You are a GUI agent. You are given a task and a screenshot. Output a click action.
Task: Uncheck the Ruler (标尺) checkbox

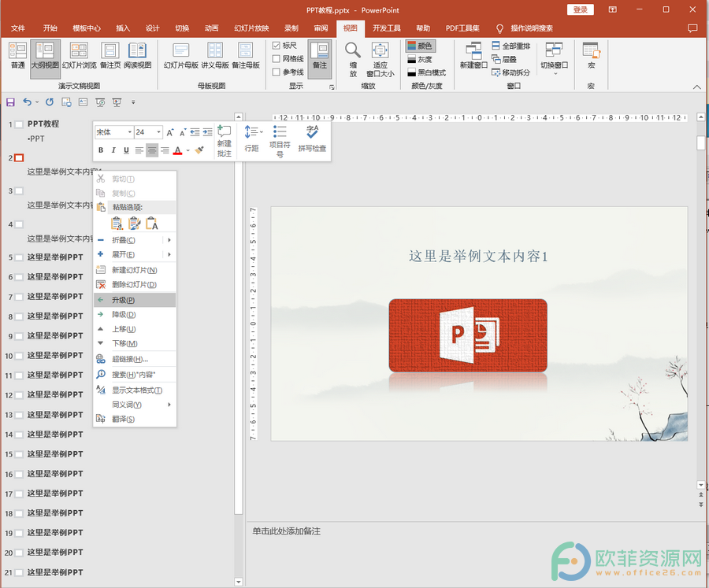point(277,45)
